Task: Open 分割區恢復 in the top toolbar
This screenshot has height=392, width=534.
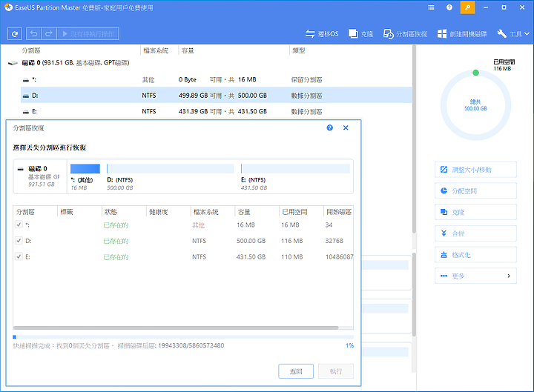Action: click(x=405, y=33)
